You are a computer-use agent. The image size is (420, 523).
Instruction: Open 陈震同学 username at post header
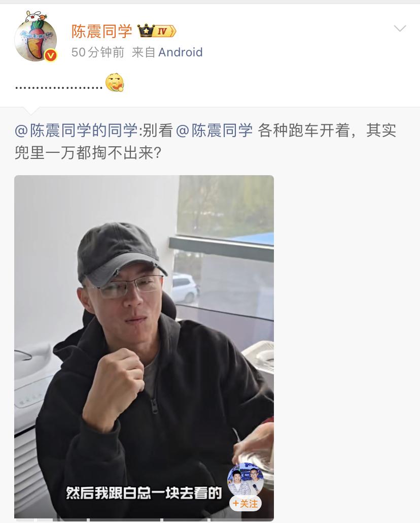[101, 31]
